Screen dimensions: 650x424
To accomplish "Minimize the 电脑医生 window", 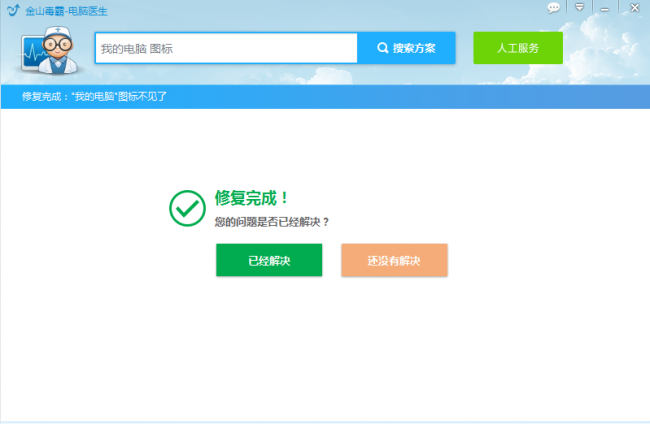I will [605, 9].
